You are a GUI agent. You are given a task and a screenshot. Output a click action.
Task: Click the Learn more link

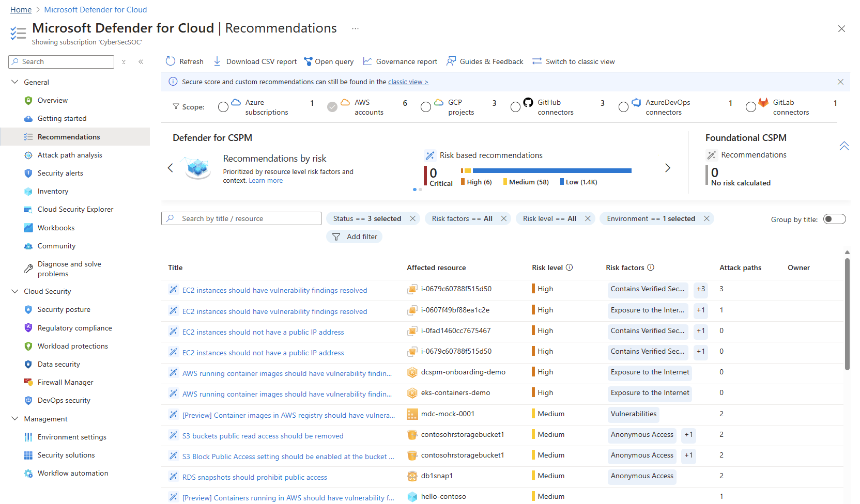coord(266,181)
